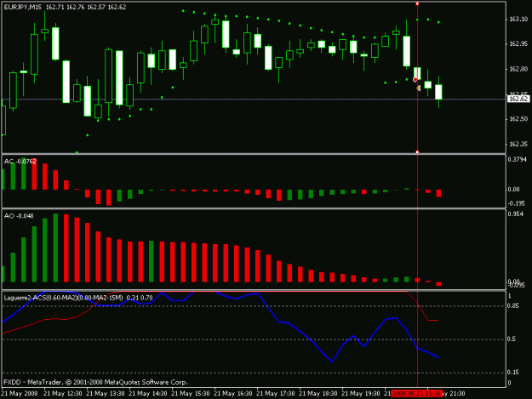
Task: Click the 162.80 price scale label
Action: coord(518,69)
